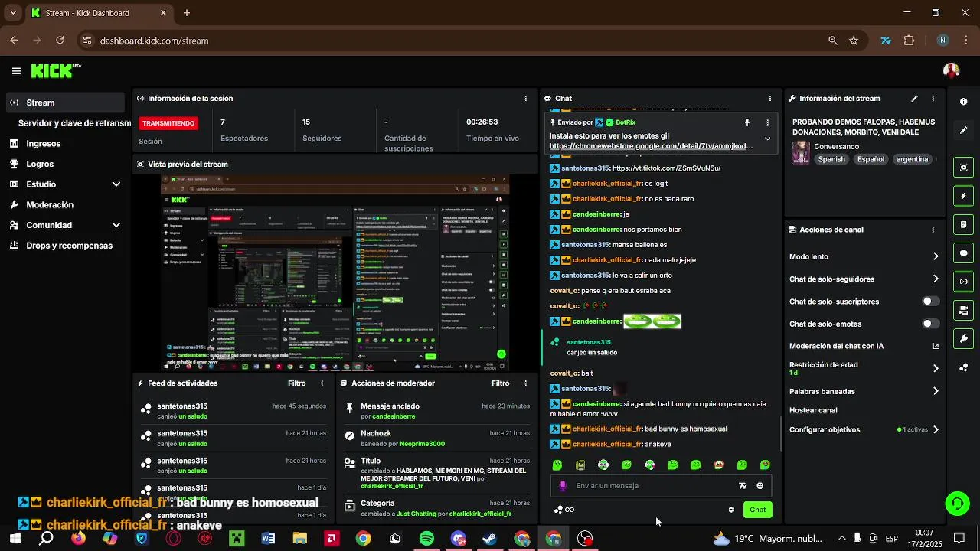Toggle the chat bubble panel icon
The height and width of the screenshot is (551, 980).
963,253
